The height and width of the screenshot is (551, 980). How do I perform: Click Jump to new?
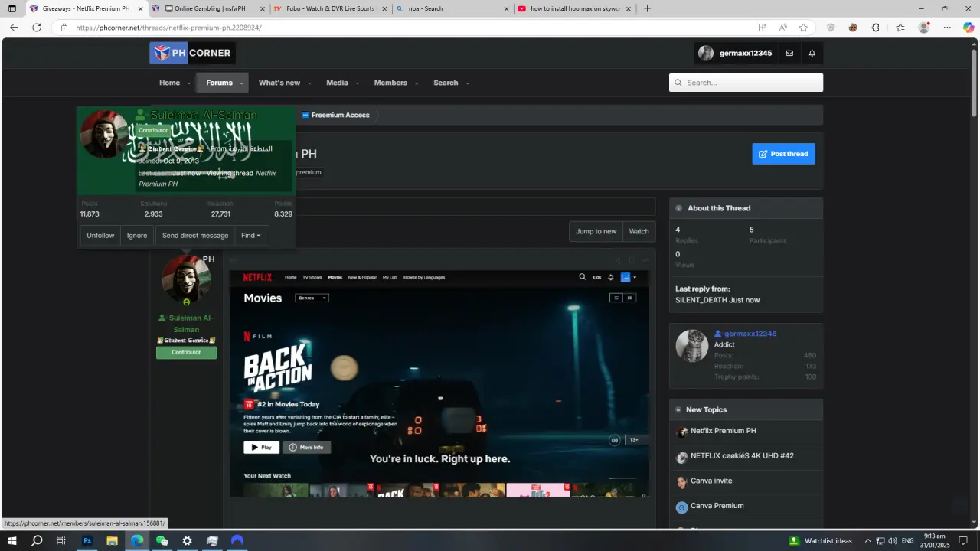click(596, 231)
